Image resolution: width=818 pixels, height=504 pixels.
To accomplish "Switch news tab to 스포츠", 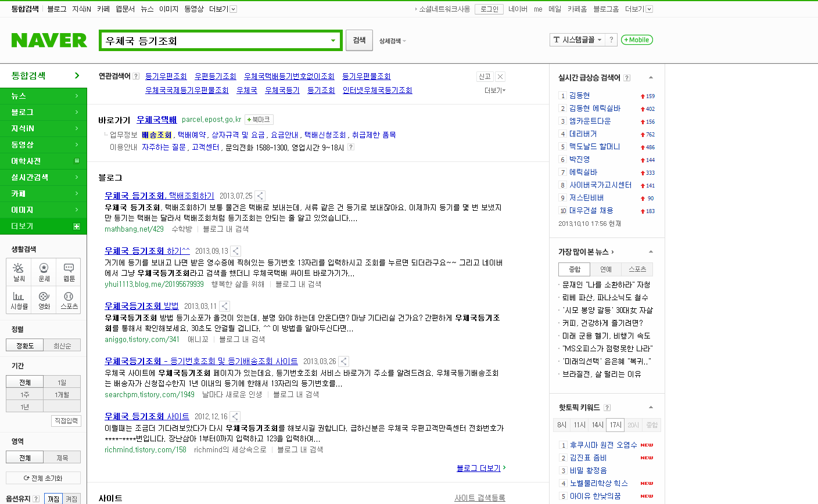I will click(x=637, y=269).
